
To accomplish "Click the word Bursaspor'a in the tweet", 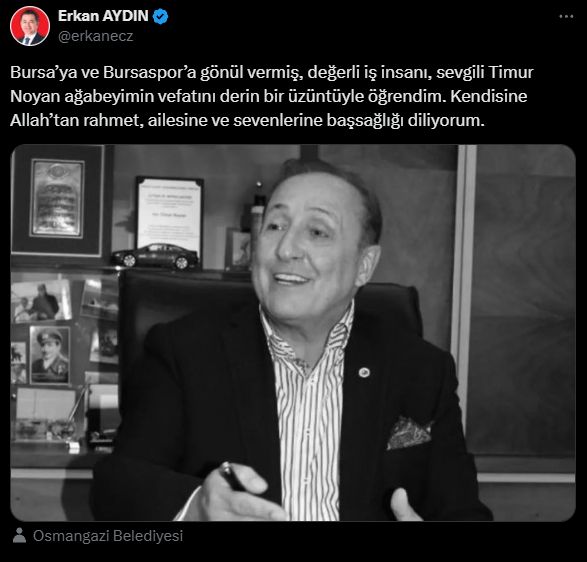I will pyautogui.click(x=149, y=72).
